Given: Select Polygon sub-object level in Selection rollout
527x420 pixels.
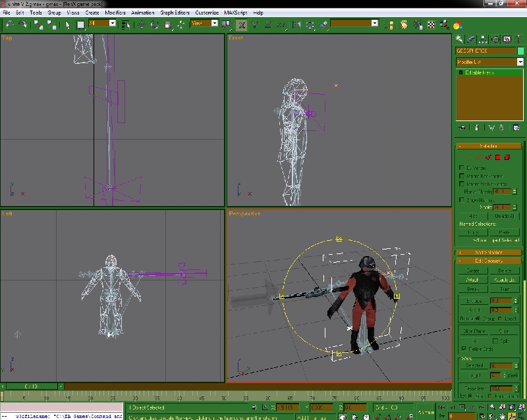Looking at the screenshot, I should coord(498,157).
